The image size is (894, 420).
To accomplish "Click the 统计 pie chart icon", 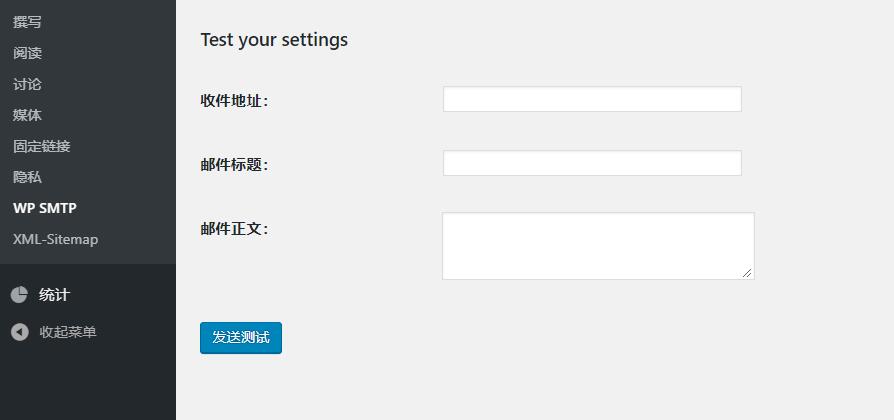I will point(19,295).
